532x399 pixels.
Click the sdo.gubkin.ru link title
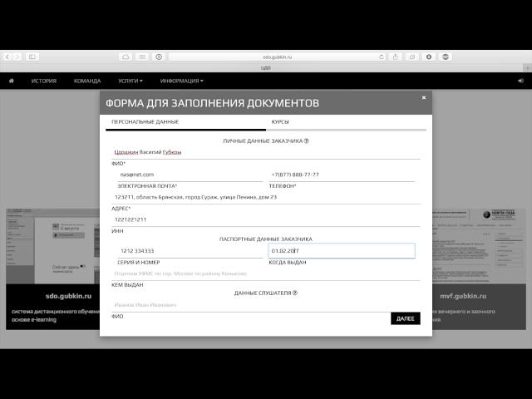point(68,296)
